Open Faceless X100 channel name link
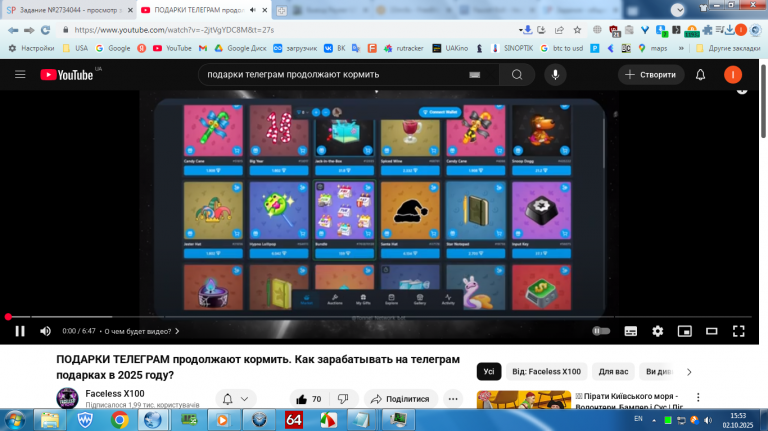 [115, 393]
